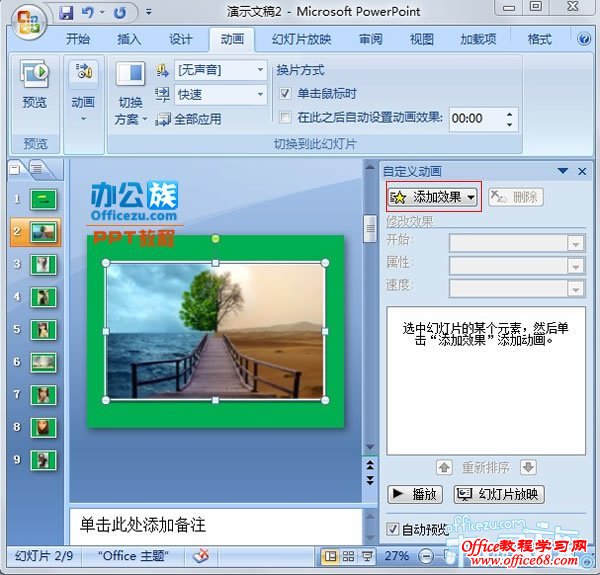Image resolution: width=600 pixels, height=575 pixels.
Task: Open the 插入 (Insert) ribbon tab
Action: [130, 40]
